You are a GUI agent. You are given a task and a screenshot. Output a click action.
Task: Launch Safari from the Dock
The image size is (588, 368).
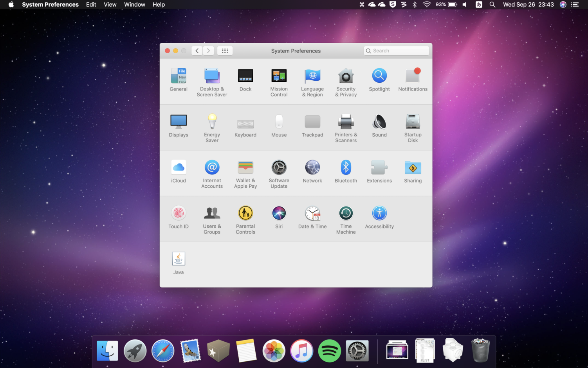163,350
